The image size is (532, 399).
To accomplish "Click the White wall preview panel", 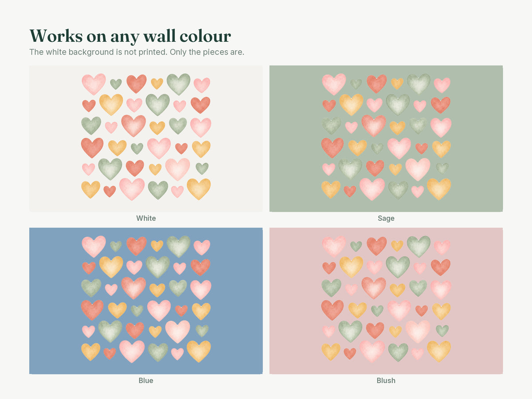I will [x=146, y=139].
